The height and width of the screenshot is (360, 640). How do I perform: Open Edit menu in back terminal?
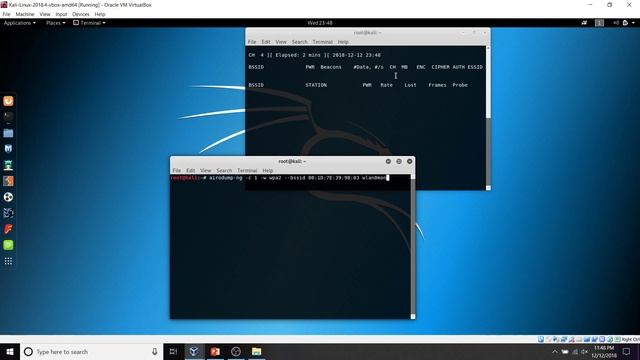coord(266,42)
